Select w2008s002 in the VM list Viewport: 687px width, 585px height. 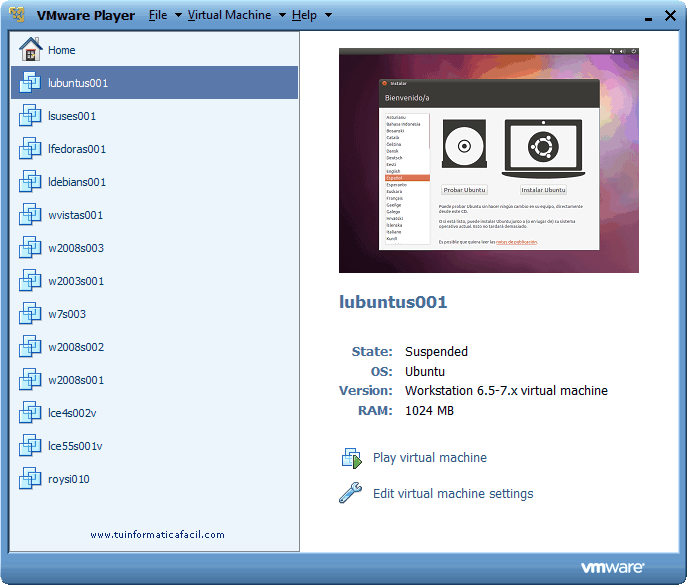(x=154, y=347)
